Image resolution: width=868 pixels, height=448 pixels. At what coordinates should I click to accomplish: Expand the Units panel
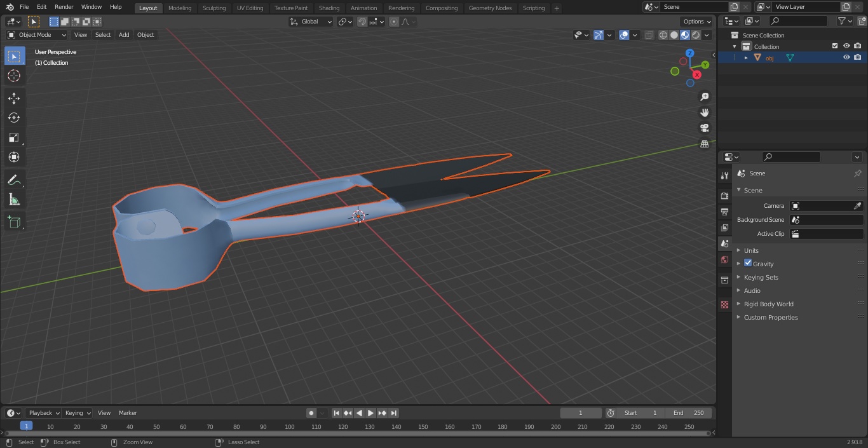751,250
